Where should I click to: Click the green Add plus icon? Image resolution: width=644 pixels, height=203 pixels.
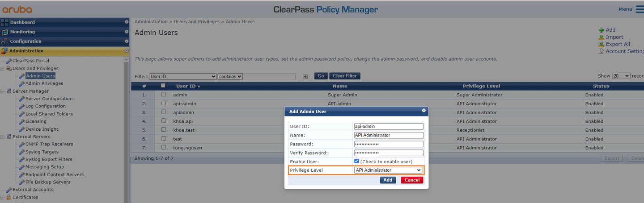click(602, 30)
